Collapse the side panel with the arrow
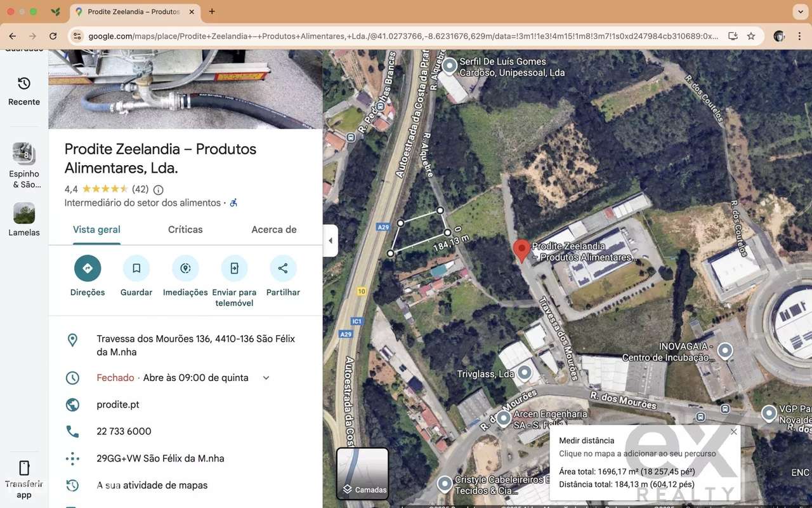 331,240
